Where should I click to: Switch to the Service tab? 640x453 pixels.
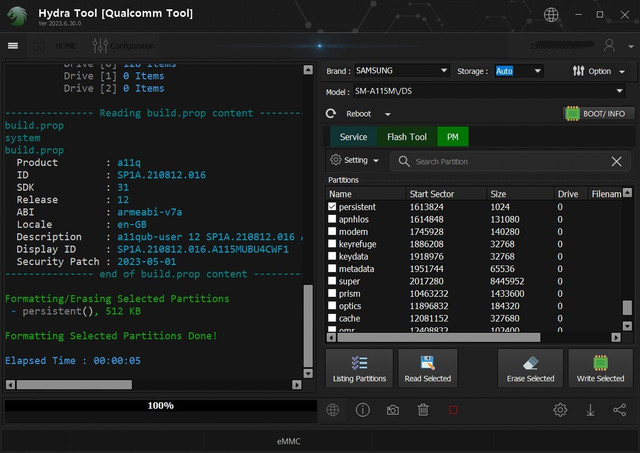click(x=353, y=137)
